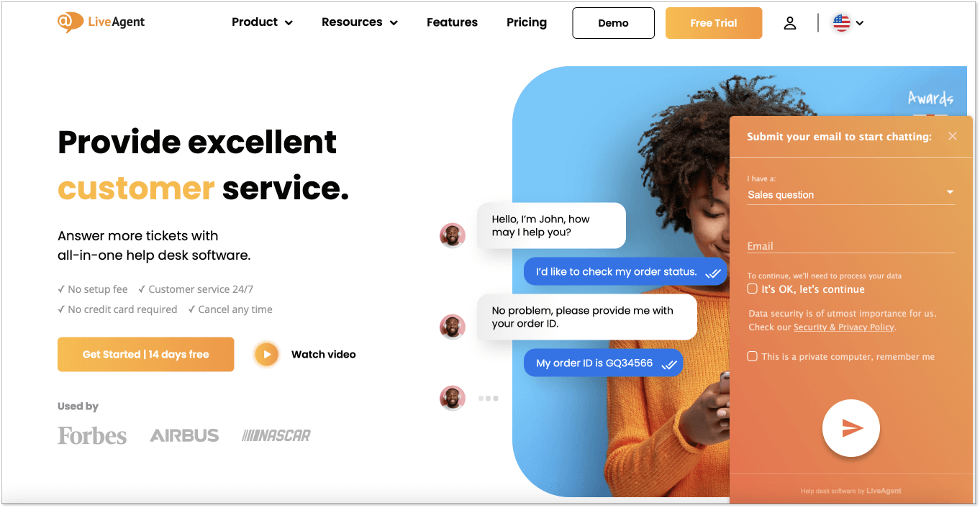This screenshot has width=980, height=508.
Task: Enable "This is a private computer, remember me"
Action: pyautogui.click(x=753, y=356)
